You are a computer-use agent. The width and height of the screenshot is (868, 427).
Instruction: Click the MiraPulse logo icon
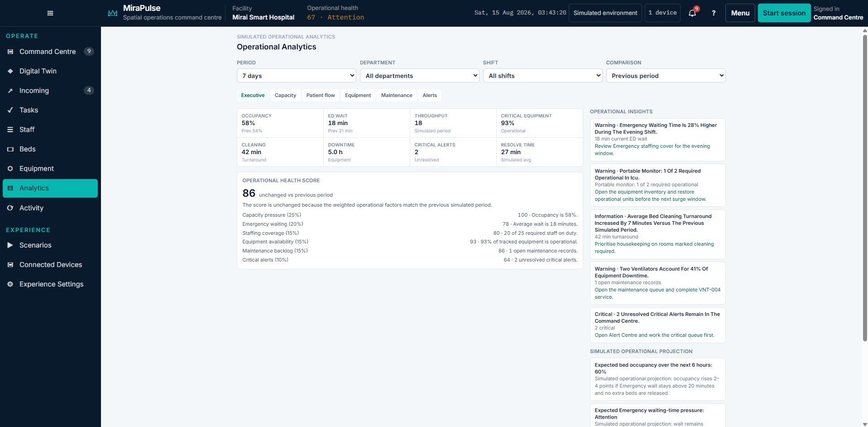113,13
